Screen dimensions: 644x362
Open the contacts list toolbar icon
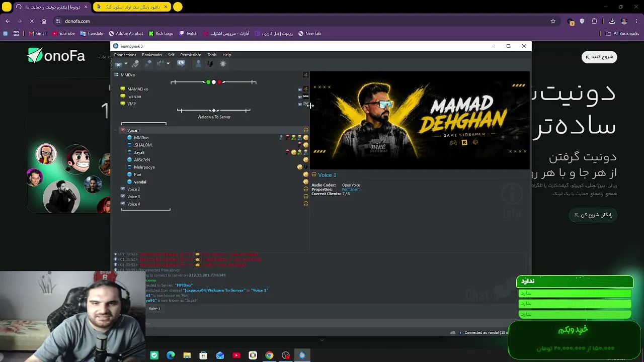(198, 64)
